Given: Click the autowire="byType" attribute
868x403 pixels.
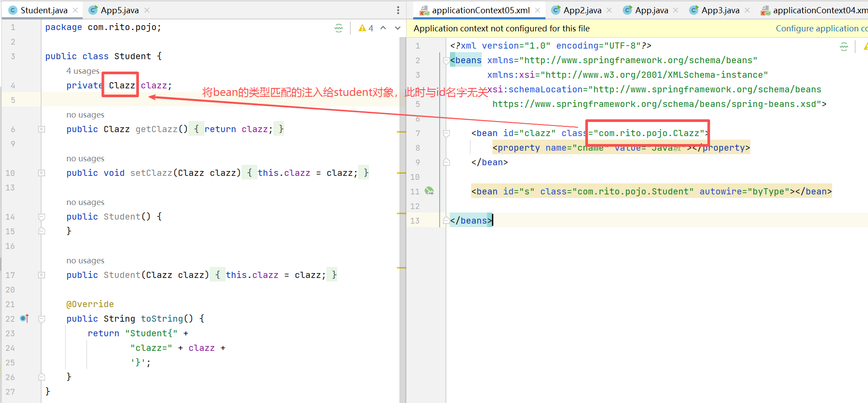Looking at the screenshot, I should click(745, 191).
